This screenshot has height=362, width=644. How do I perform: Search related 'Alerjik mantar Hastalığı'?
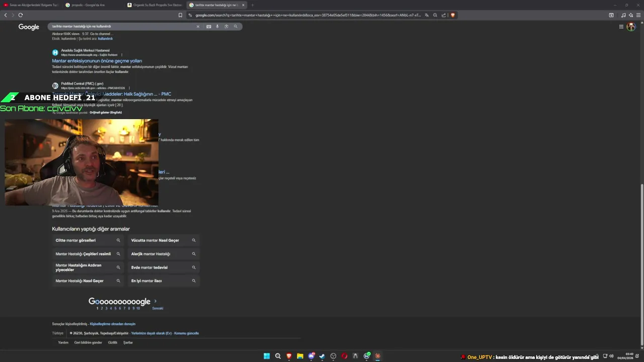(x=164, y=254)
